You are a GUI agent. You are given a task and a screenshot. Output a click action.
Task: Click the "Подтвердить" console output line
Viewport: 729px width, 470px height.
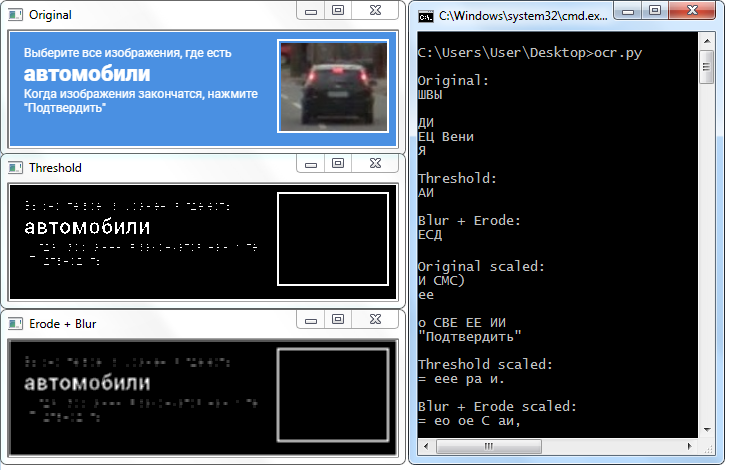(x=469, y=336)
